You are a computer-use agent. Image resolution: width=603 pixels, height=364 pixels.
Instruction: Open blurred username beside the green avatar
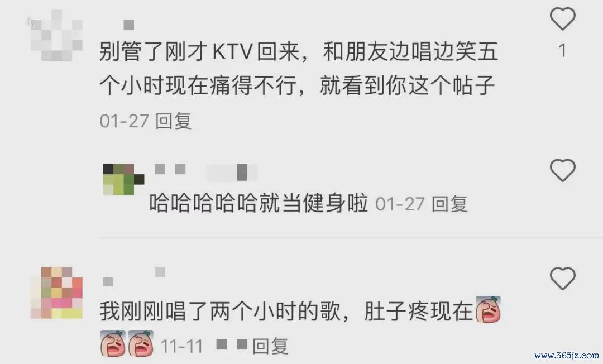170,169
